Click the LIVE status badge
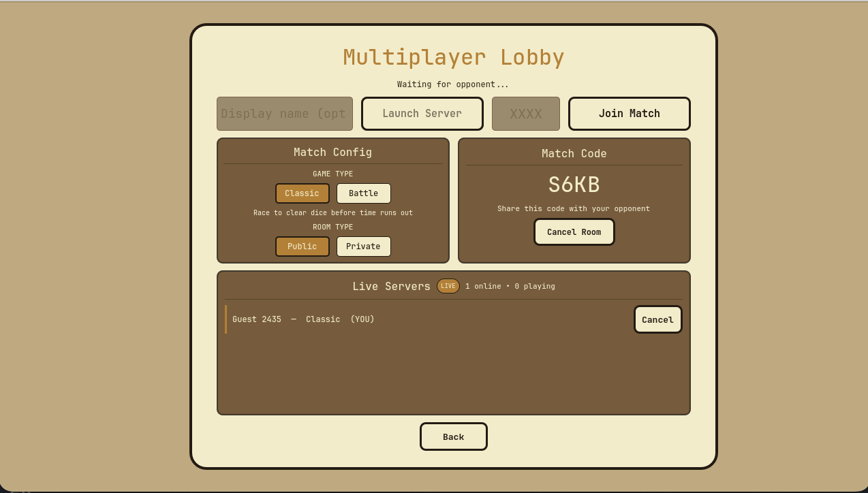The height and width of the screenshot is (493, 868). coord(448,285)
